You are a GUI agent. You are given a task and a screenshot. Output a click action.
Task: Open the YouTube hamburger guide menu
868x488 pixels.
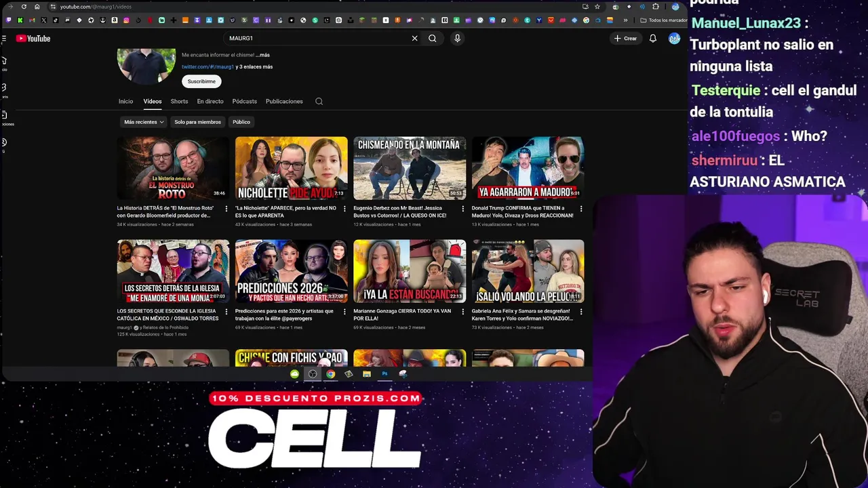pos(3,39)
